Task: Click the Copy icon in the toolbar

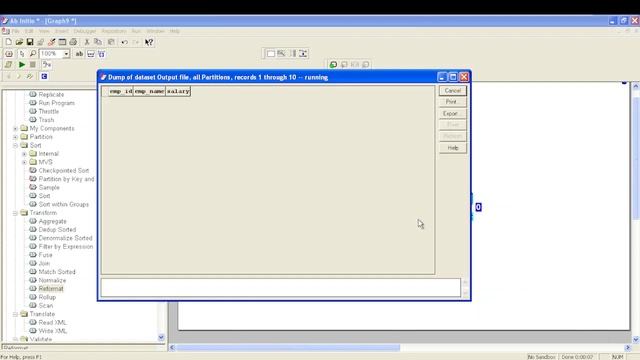Action: click(x=98, y=42)
